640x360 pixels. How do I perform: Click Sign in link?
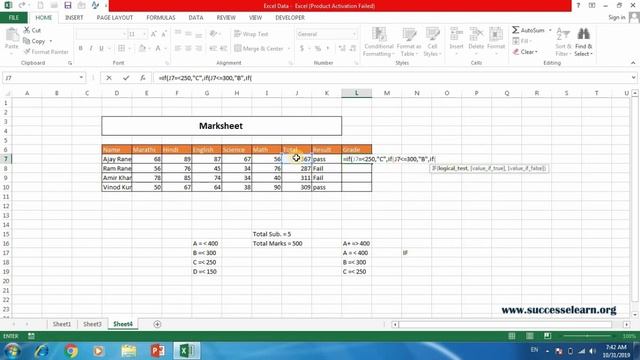tap(617, 17)
